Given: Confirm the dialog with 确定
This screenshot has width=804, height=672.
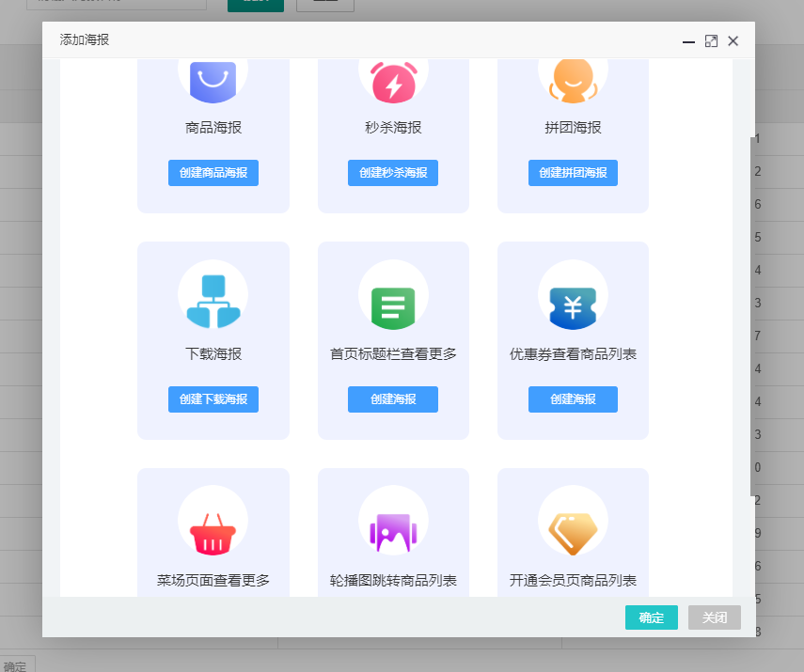Looking at the screenshot, I should pos(651,617).
